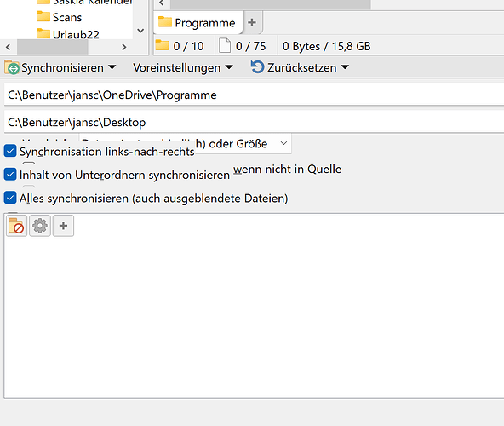Uncheck Synchronisation links-nach-rechts
504x426 pixels.
(x=10, y=151)
